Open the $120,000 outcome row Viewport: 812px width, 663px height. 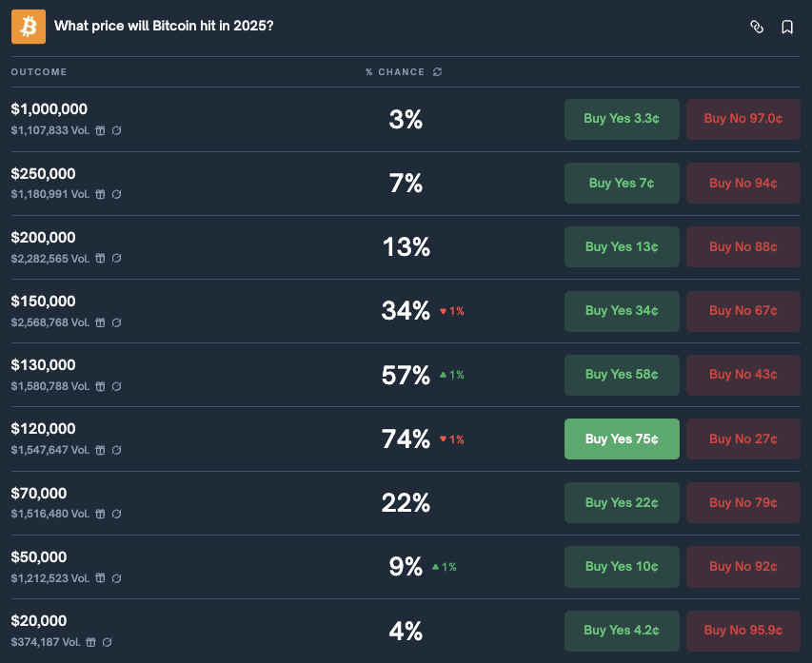pyautogui.click(x=406, y=439)
